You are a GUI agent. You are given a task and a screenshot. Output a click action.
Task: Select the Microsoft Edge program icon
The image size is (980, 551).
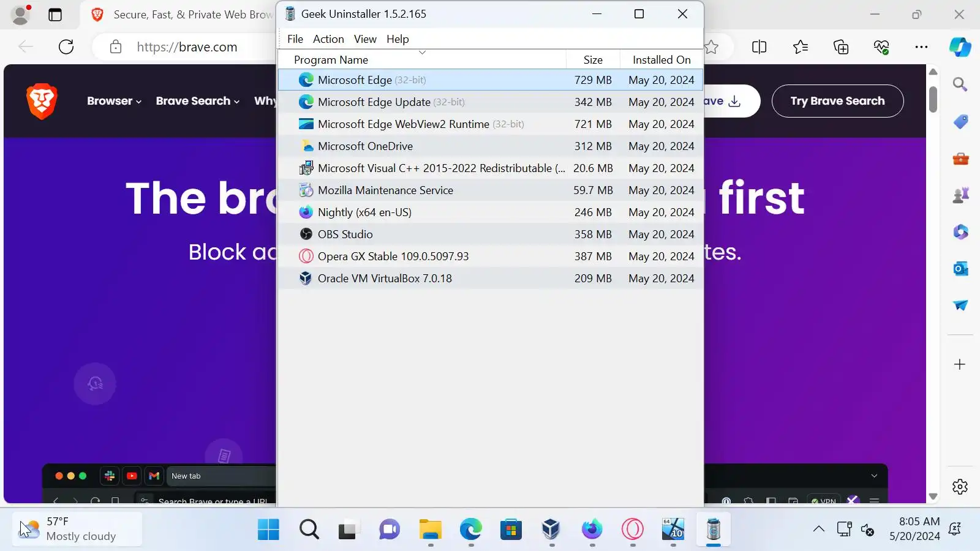point(306,80)
